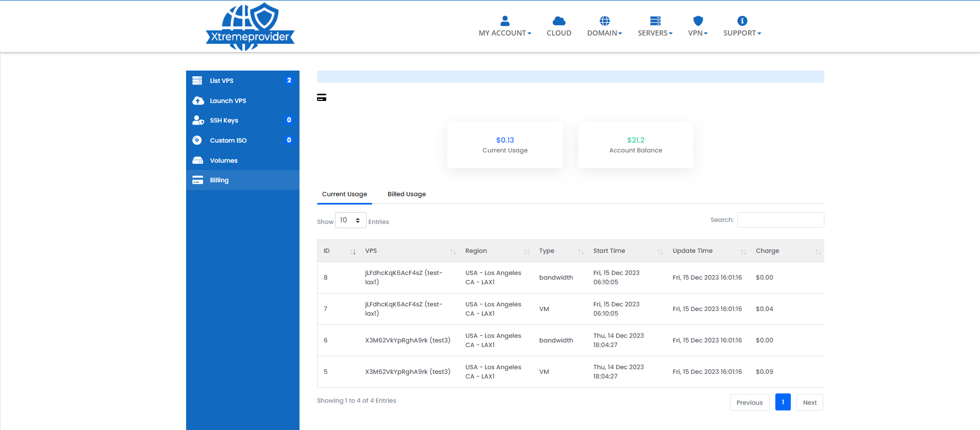The height and width of the screenshot is (430, 980).
Task: Open the VPN dropdown menu
Action: (x=698, y=33)
